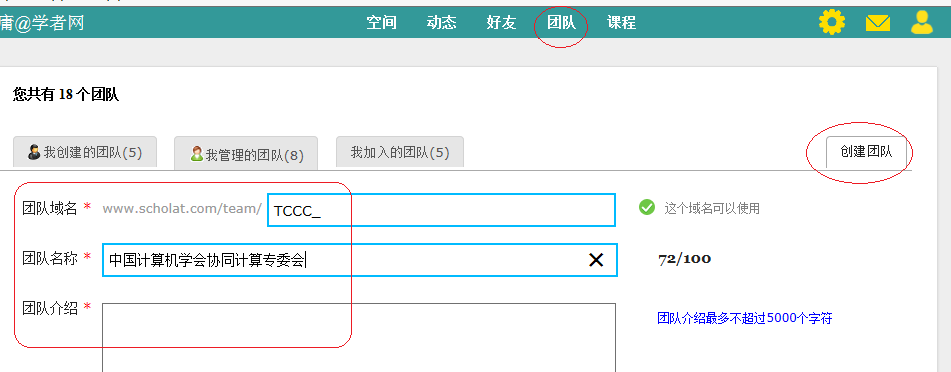Open messages via the yellow envelope icon

click(878, 23)
